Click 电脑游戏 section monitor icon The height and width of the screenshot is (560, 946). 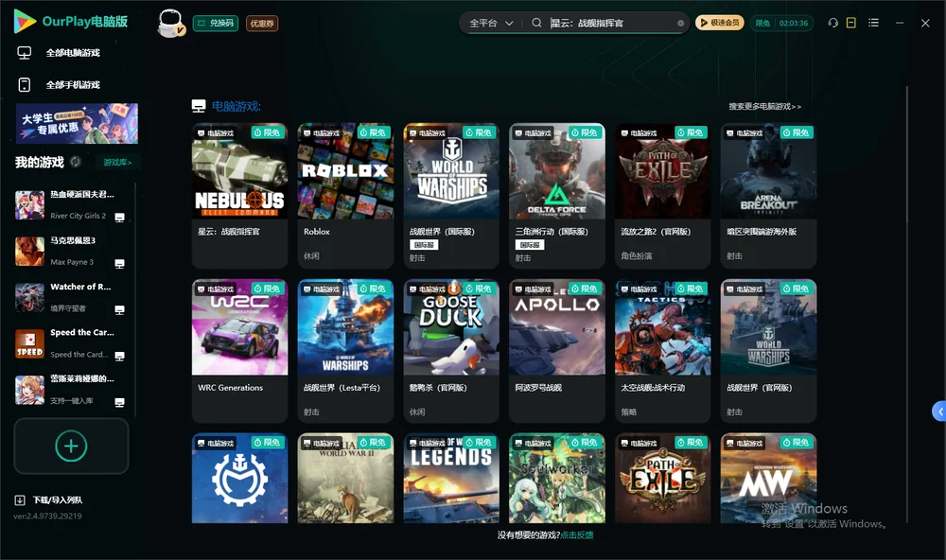[199, 106]
